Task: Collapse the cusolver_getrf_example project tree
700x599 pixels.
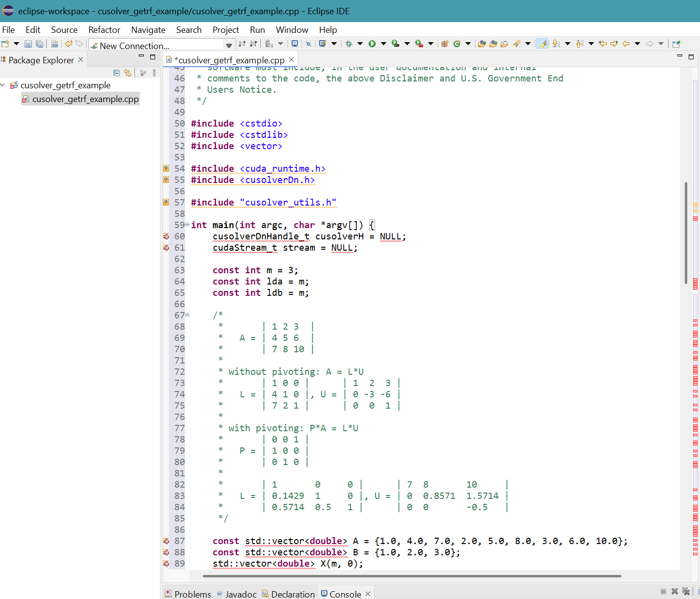Action: (x=3, y=85)
